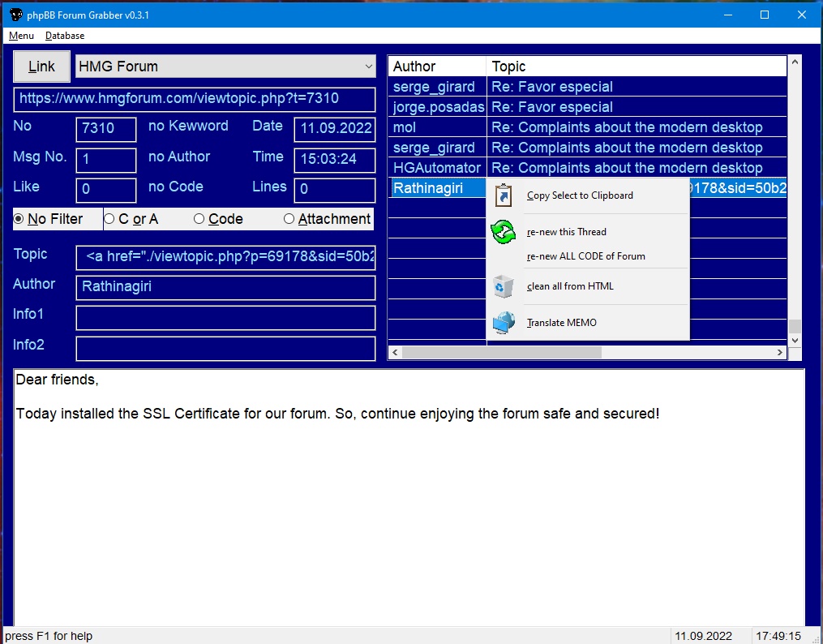This screenshot has width=823, height=644.
Task: Select the row by author mol
Action: tap(438, 127)
